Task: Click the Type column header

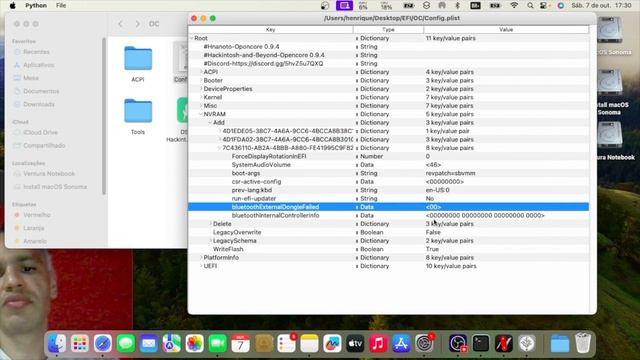Action: tap(388, 30)
